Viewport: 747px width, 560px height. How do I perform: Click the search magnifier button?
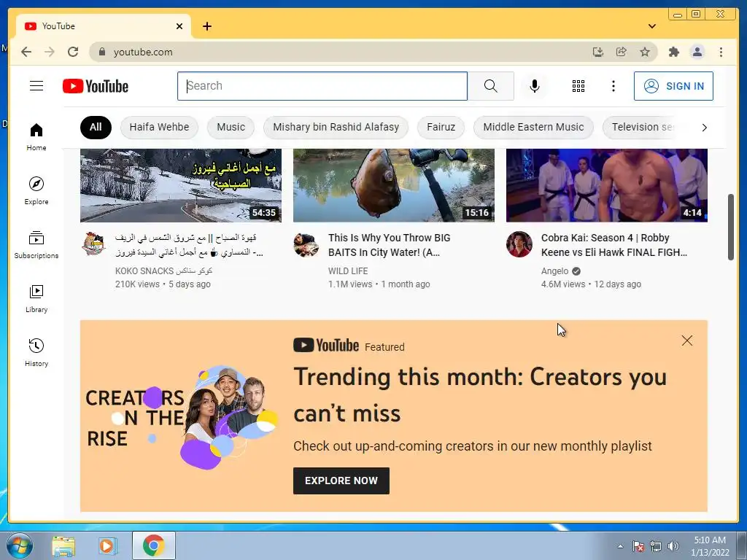pyautogui.click(x=491, y=86)
